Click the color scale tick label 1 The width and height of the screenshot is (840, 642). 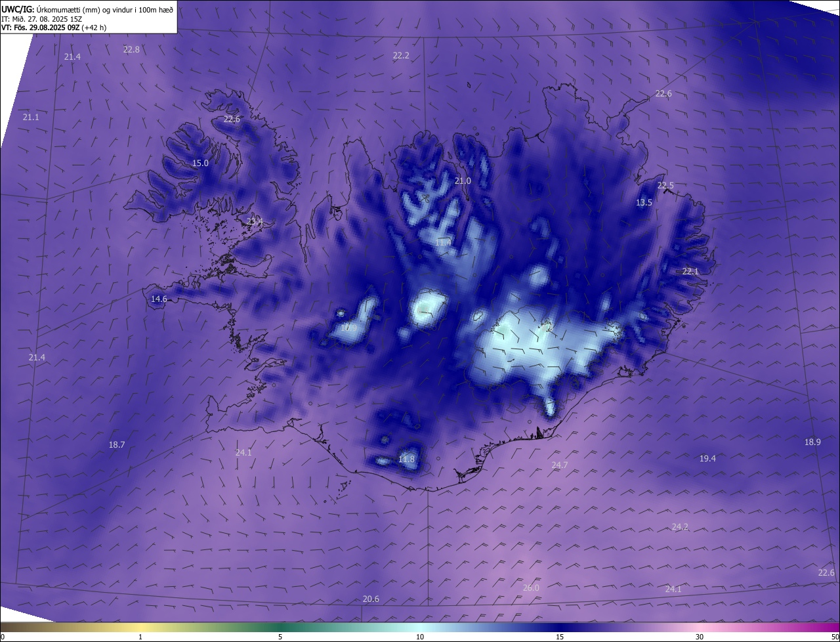(140, 637)
